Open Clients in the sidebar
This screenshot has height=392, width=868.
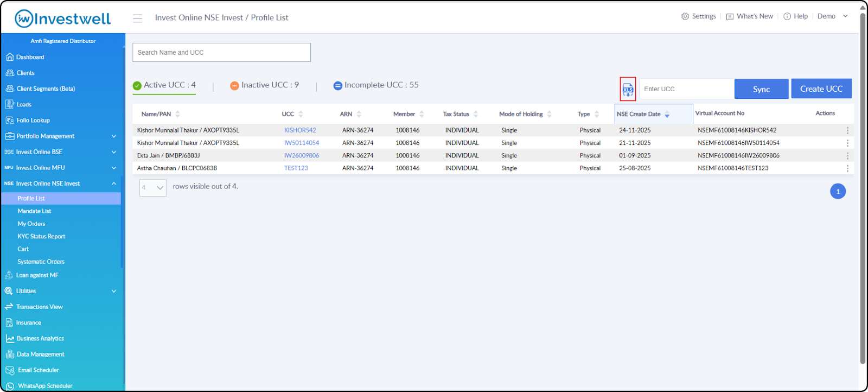[20, 73]
